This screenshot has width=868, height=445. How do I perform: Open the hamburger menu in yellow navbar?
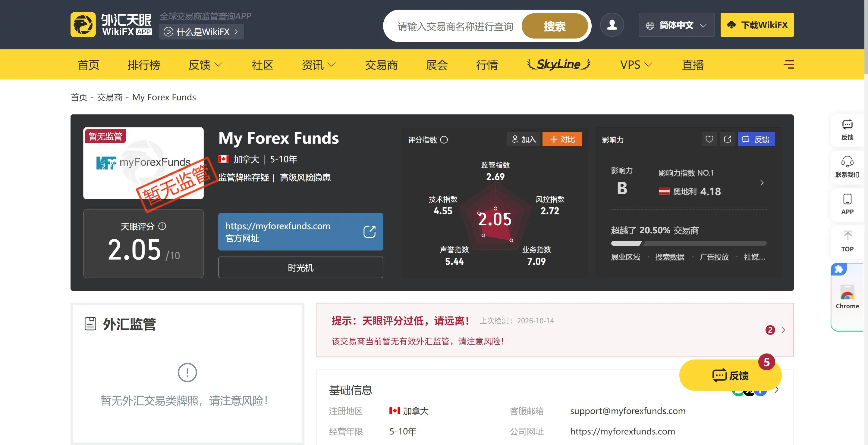[x=788, y=64]
